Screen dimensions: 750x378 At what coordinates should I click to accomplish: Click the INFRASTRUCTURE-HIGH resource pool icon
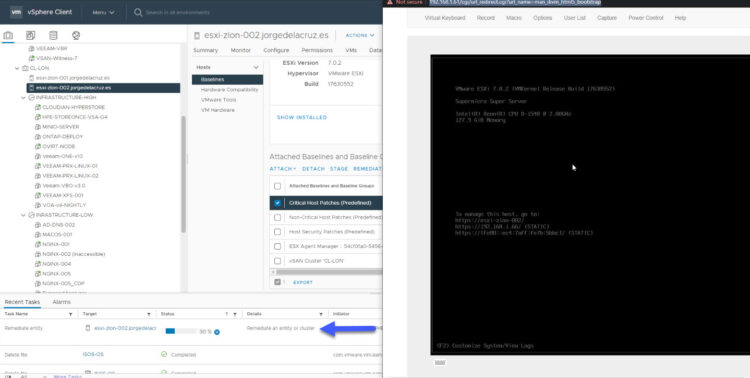click(32, 98)
